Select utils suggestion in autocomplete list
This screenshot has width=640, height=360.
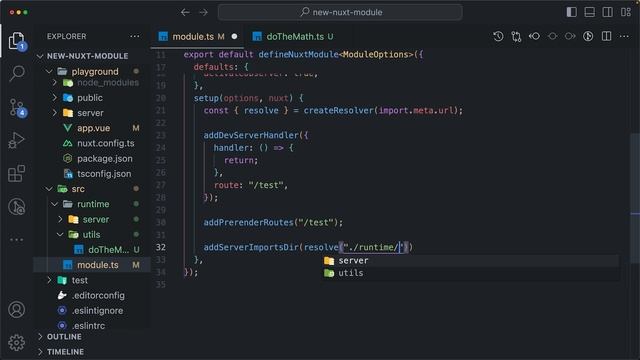tap(470, 273)
